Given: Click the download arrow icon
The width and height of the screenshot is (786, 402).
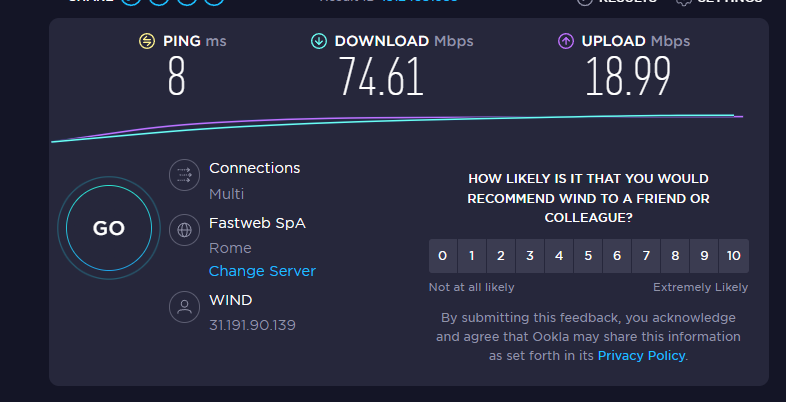Looking at the screenshot, I should [319, 41].
